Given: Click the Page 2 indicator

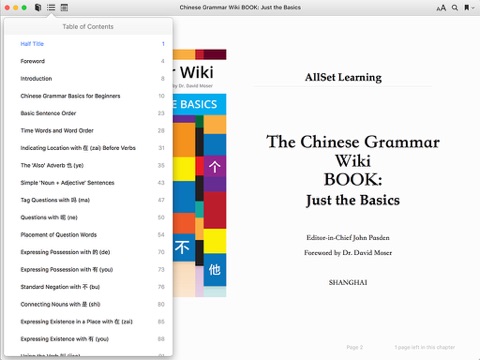Looking at the screenshot, I should coord(355,347).
